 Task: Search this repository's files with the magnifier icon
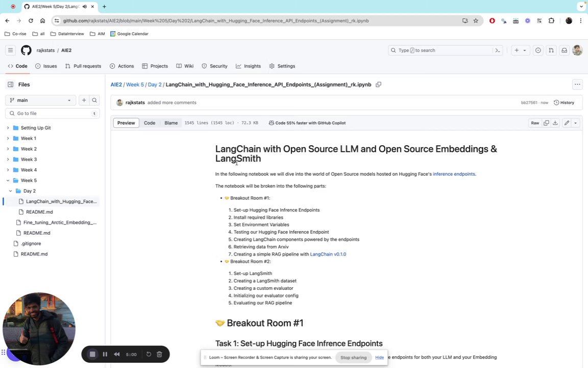[x=94, y=100]
